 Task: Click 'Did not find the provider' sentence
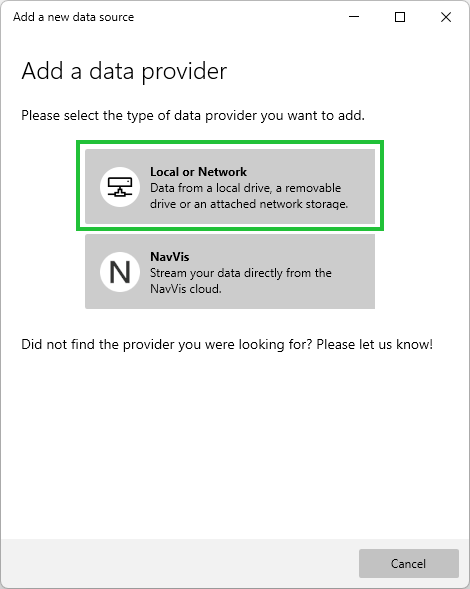pyautogui.click(x=166, y=344)
